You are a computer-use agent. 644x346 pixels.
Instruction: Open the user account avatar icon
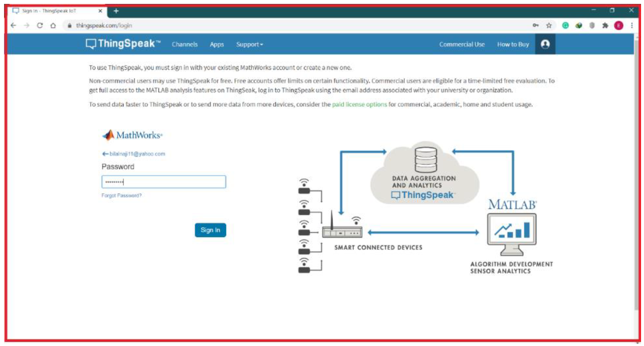click(545, 44)
